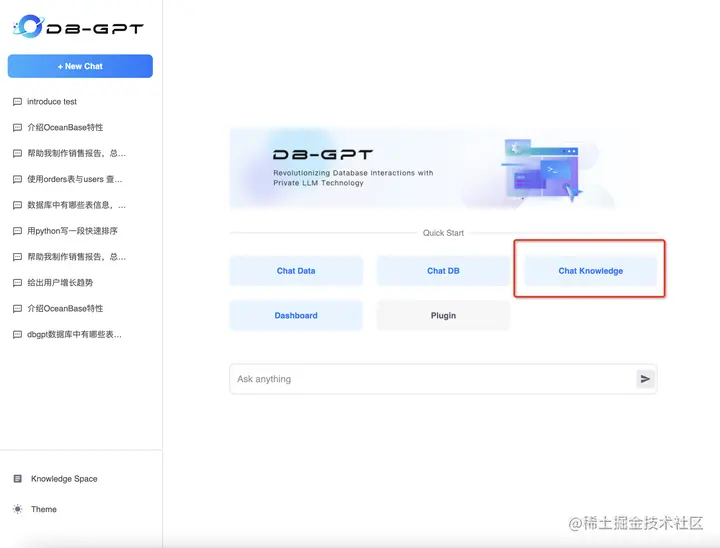This screenshot has height=548, width=720.
Task: Click the send arrow icon
Action: pos(645,379)
